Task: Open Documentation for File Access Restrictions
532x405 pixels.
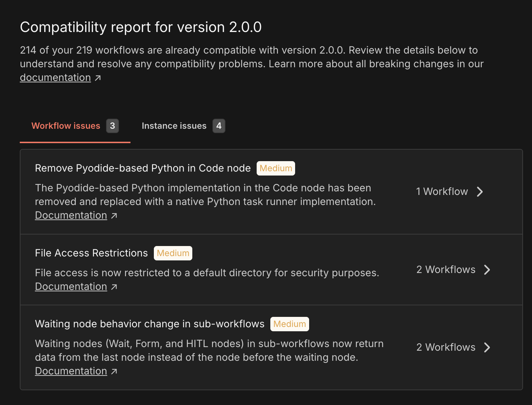Action: [x=71, y=286]
